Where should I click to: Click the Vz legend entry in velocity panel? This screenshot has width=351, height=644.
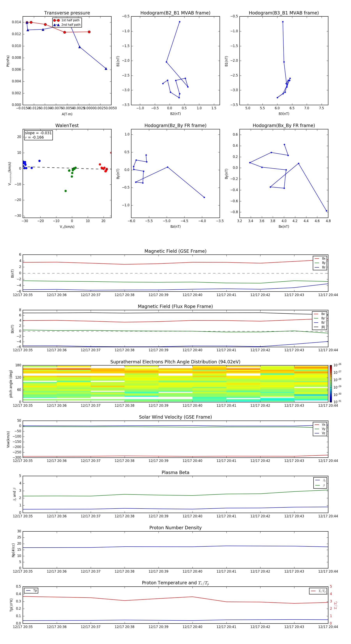[320, 433]
